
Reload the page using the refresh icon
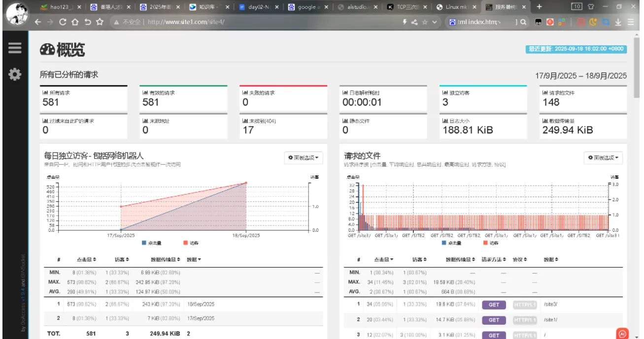tap(63, 22)
